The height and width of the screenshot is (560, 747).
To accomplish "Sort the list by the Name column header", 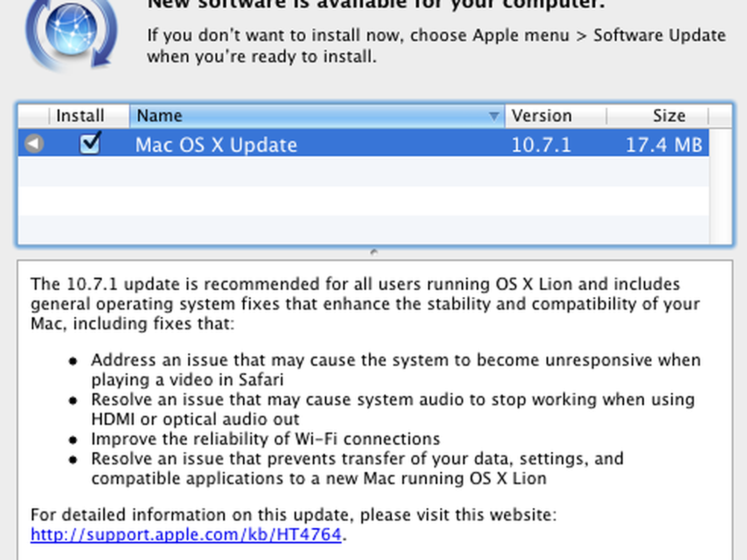I will (317, 116).
